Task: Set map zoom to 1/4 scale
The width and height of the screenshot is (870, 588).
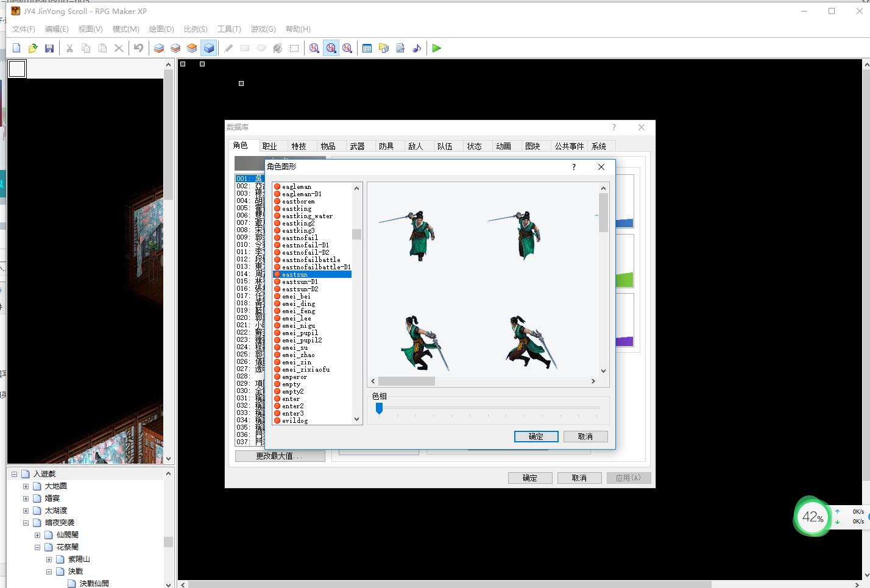Action: [x=347, y=48]
